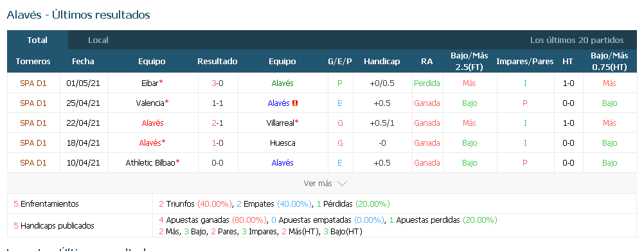Click the Handicap column header
Viewport: 644px width, 251px height.
[x=382, y=62]
